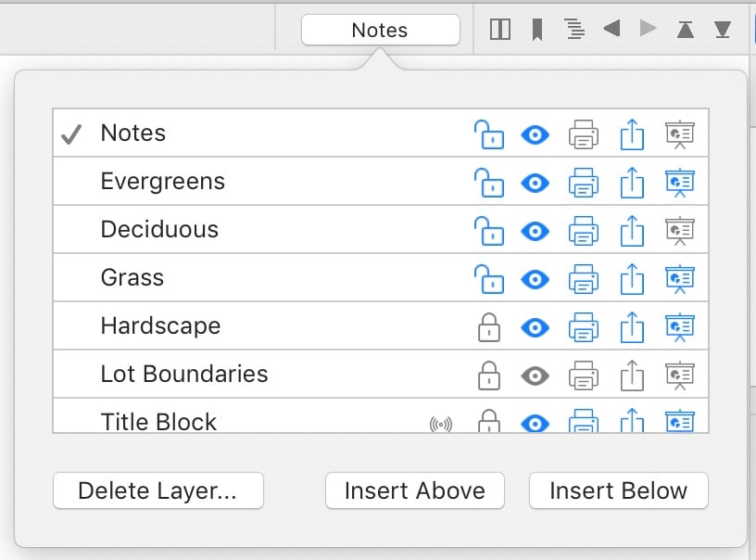
Task: Open the Notes layer popup button
Action: tap(380, 30)
